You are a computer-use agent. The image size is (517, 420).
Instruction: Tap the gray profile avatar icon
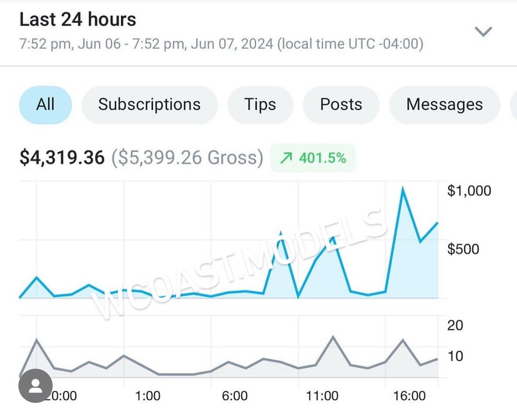[36, 386]
